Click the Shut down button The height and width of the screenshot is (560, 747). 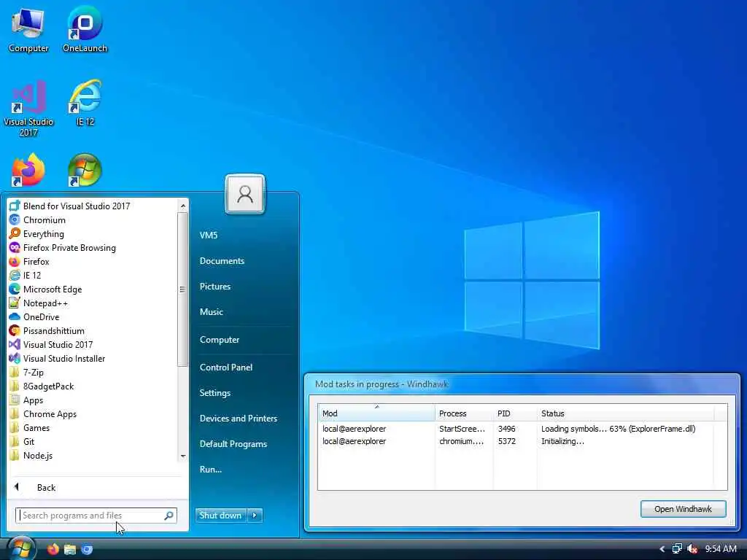coord(220,516)
